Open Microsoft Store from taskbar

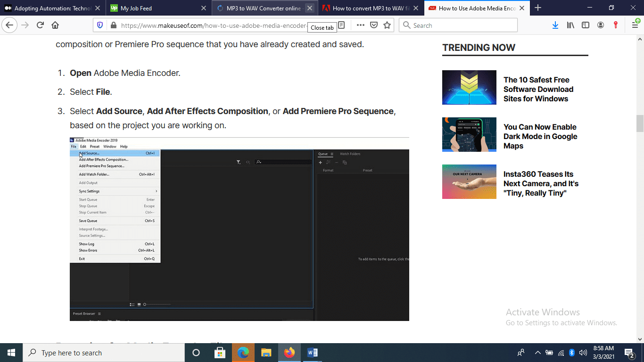click(x=220, y=353)
